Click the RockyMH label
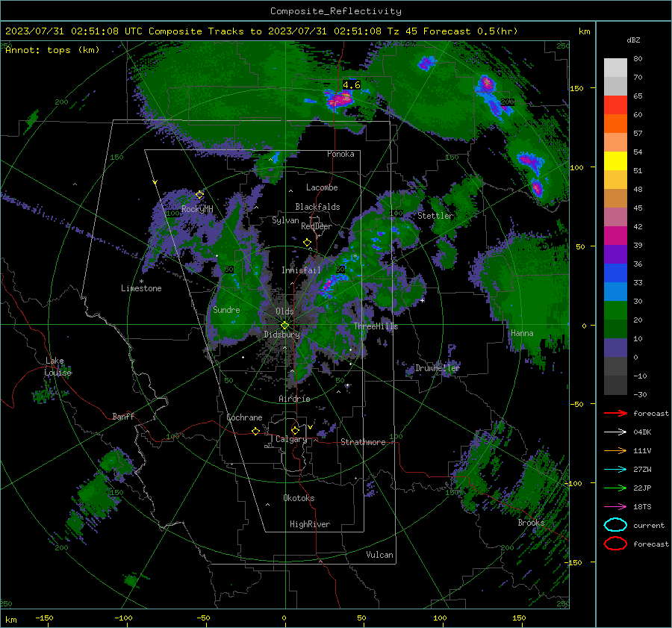 (x=197, y=209)
